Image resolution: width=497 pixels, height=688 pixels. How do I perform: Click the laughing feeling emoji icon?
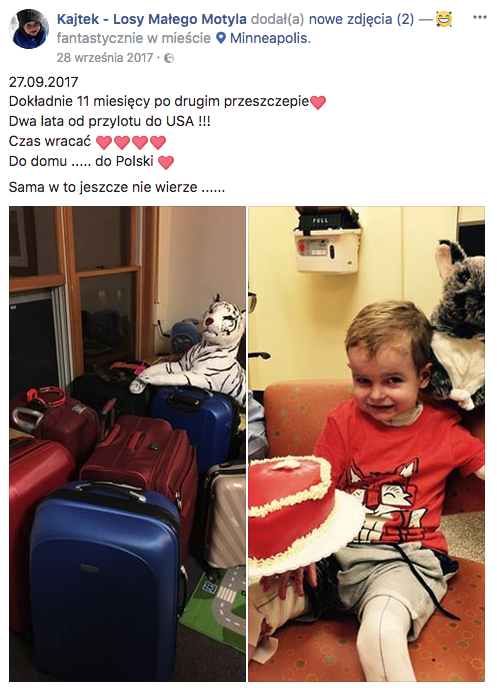coord(444,19)
